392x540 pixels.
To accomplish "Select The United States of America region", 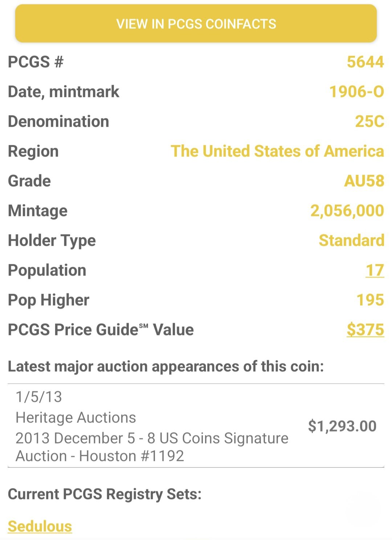I will coord(277,151).
